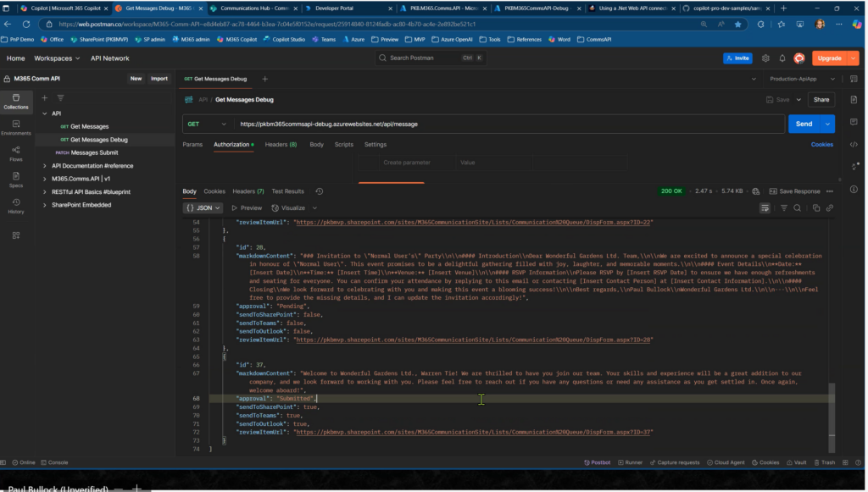
Task: Open the GET method dropdown
Action: pos(208,124)
